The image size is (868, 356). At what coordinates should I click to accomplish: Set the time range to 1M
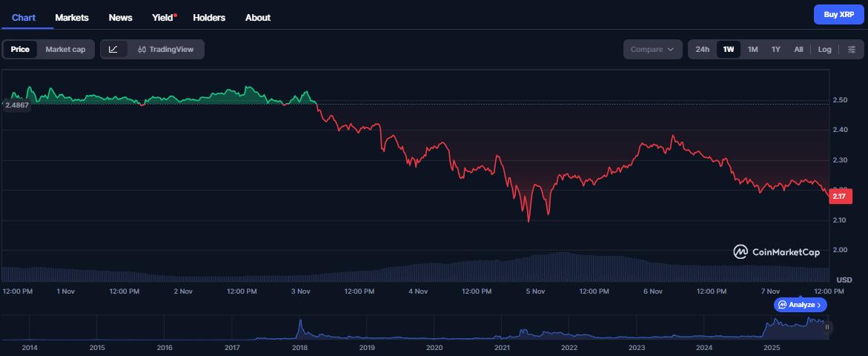tap(752, 50)
